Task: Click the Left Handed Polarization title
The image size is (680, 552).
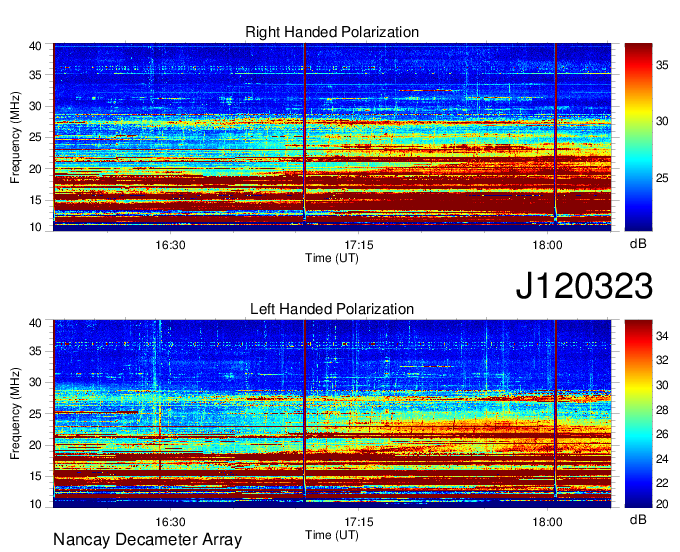Action: click(332, 309)
